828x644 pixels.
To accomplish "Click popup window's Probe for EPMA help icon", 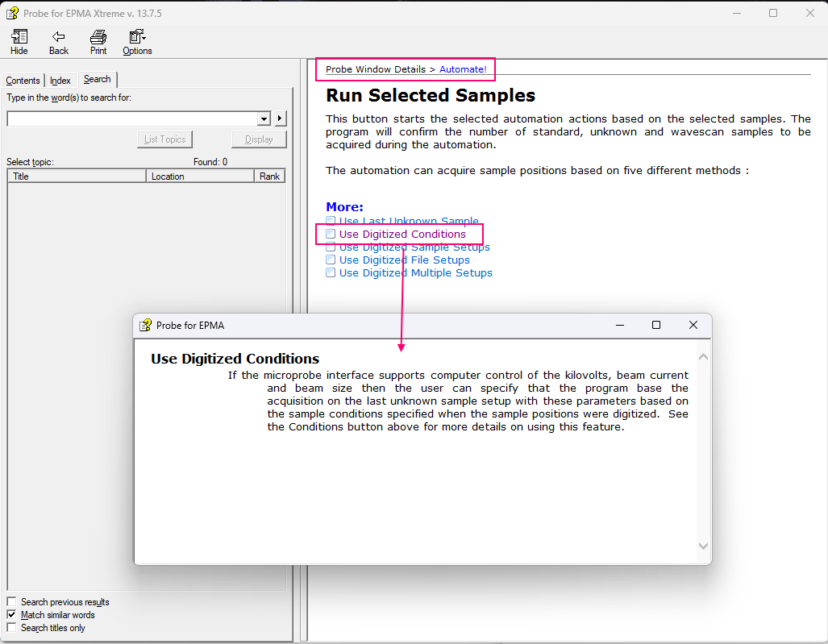I will click(145, 325).
